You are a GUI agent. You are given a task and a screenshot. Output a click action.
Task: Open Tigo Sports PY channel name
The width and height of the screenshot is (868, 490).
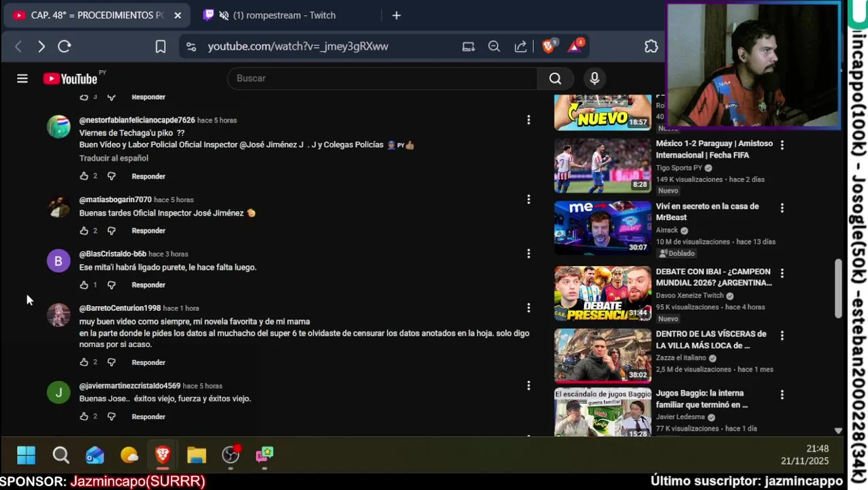679,168
